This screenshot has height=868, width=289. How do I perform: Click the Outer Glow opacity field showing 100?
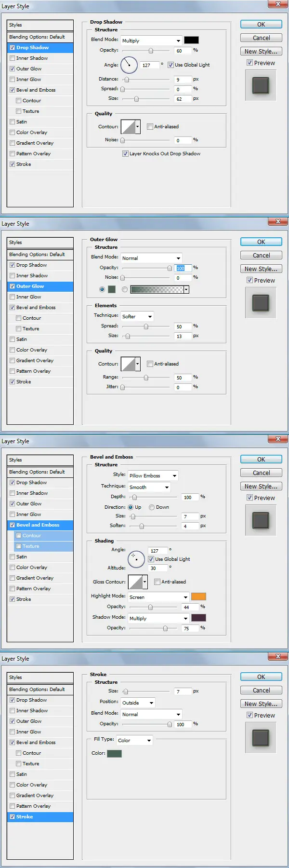[183, 268]
